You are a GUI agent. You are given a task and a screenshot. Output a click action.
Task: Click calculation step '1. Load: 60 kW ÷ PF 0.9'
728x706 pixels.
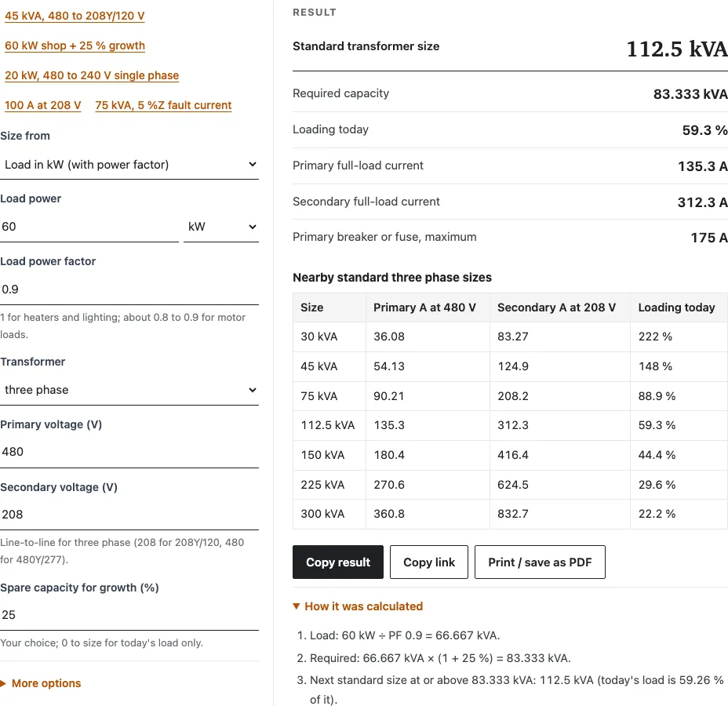[x=399, y=635]
